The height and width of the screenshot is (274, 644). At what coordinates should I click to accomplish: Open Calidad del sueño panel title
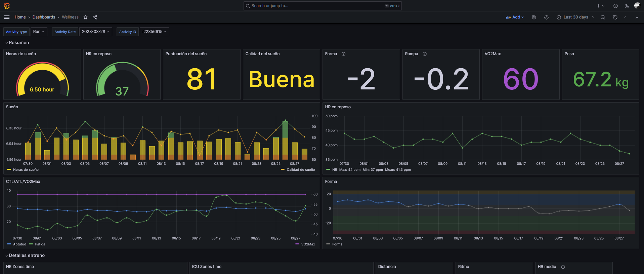(262, 54)
